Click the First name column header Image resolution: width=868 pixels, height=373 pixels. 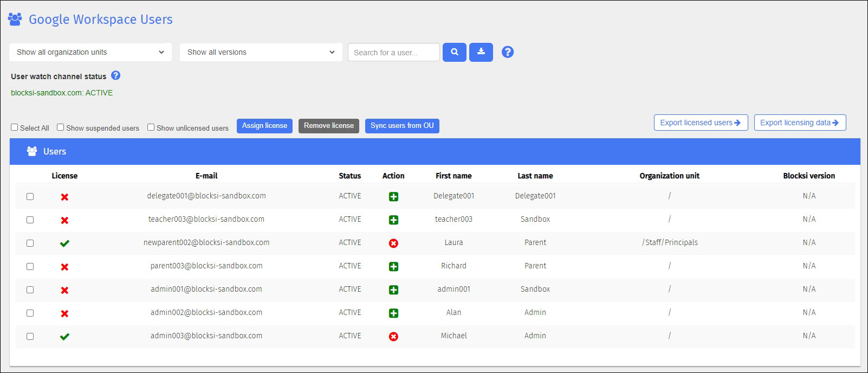point(454,176)
